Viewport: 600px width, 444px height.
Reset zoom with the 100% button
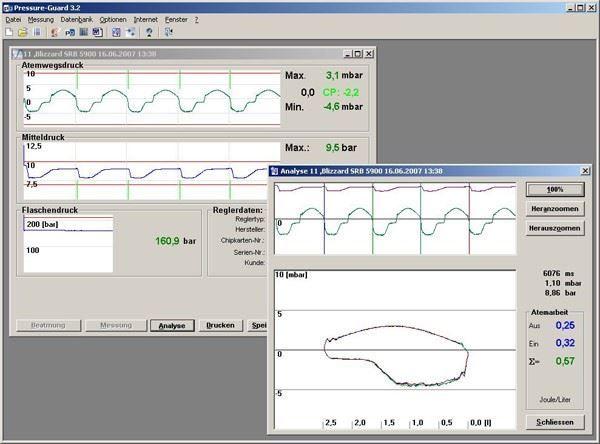(x=553, y=189)
